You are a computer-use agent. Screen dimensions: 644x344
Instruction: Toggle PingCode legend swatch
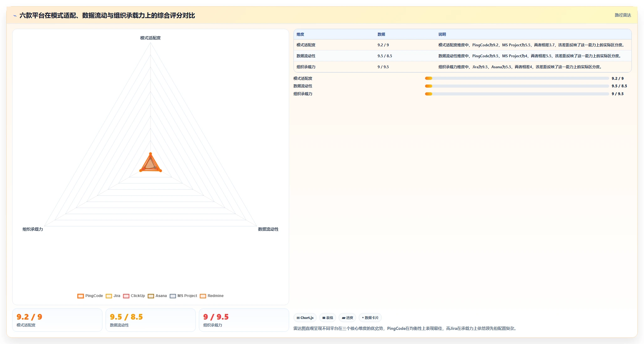80,296
